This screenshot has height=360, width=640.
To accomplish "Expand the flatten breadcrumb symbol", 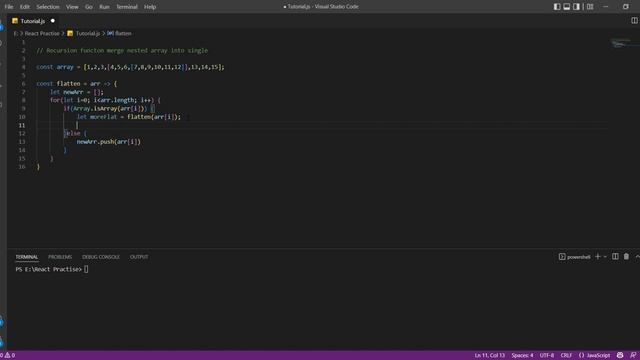I will tap(123, 33).
